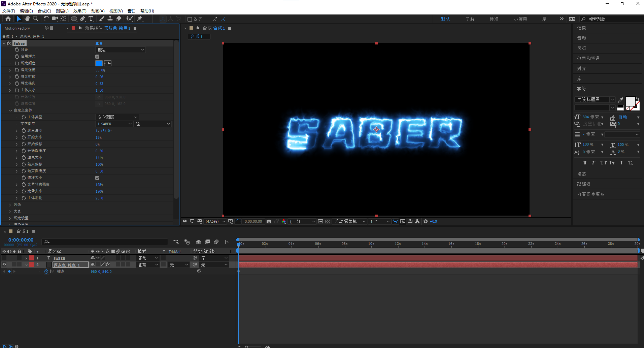Screen dimensions: 644x348
Task: Click the snapshot camera icon in viewer
Action: 269,221
